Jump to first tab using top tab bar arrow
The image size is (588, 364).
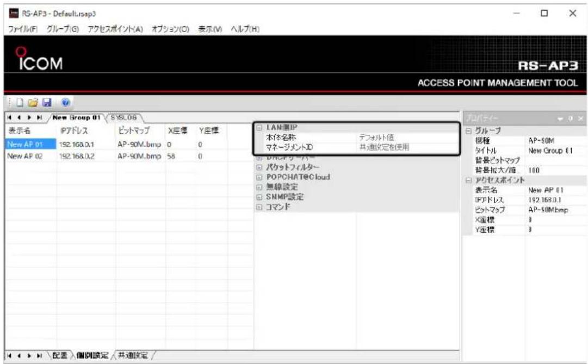pos(9,117)
